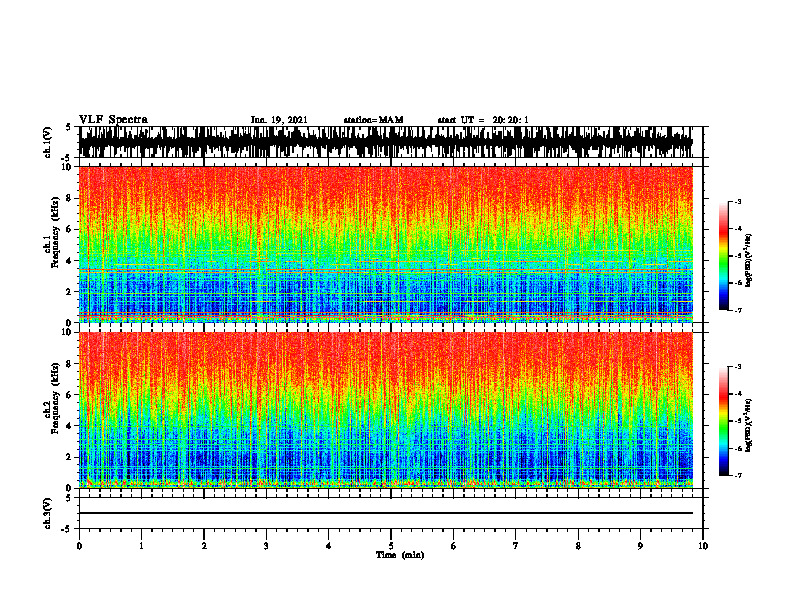Select the "start UT = 20:20:1" text
Image resolution: width=792 pixels, height=612 pixels.
[482, 120]
